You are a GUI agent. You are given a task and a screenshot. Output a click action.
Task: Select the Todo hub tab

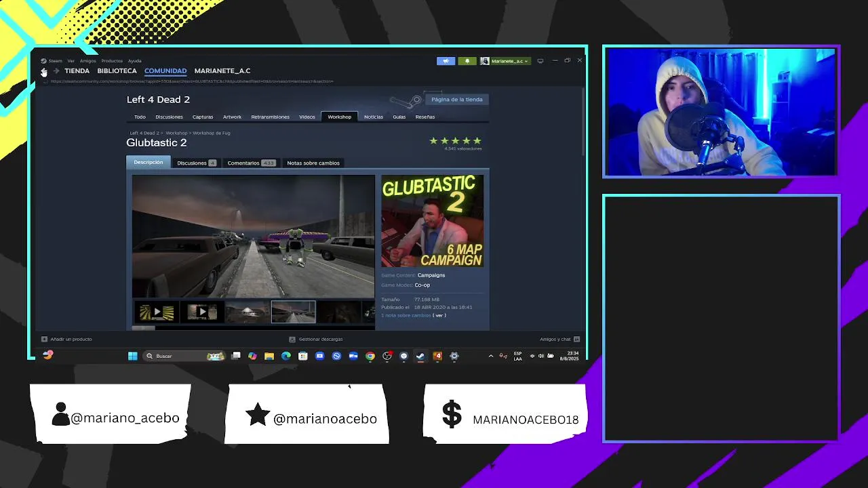tap(140, 117)
